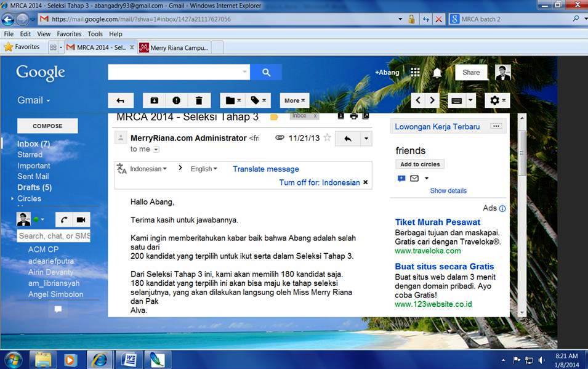
Task: Open the Move to folder dropdown
Action: (x=233, y=100)
